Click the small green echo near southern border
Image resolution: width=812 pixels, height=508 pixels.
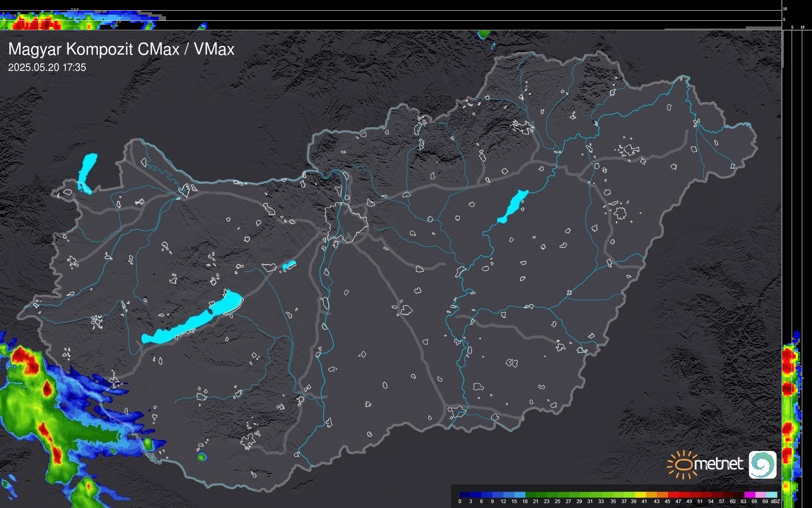(x=201, y=457)
